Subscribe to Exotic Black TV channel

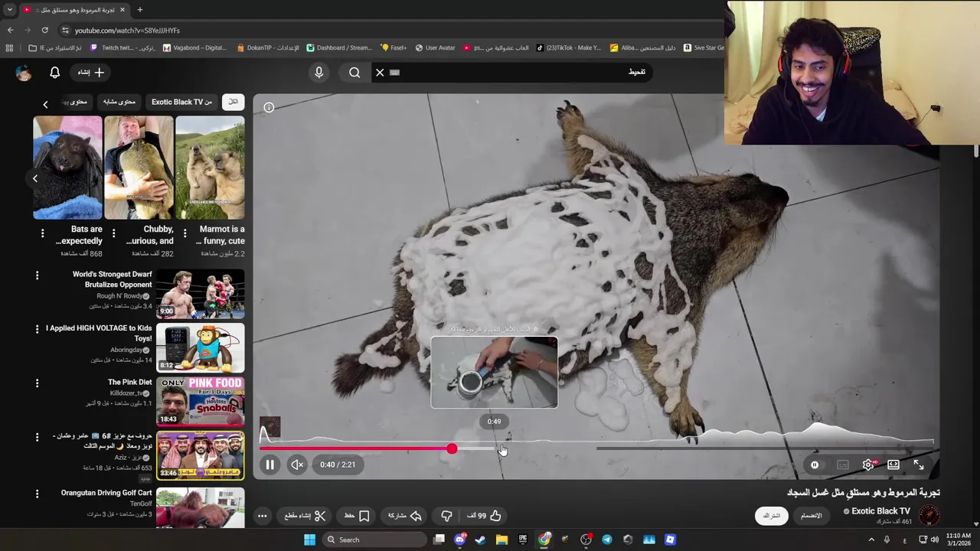click(772, 516)
